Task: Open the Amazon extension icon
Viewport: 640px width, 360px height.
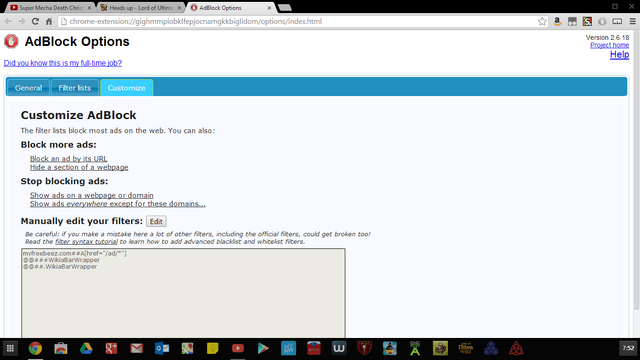Action: [557, 21]
